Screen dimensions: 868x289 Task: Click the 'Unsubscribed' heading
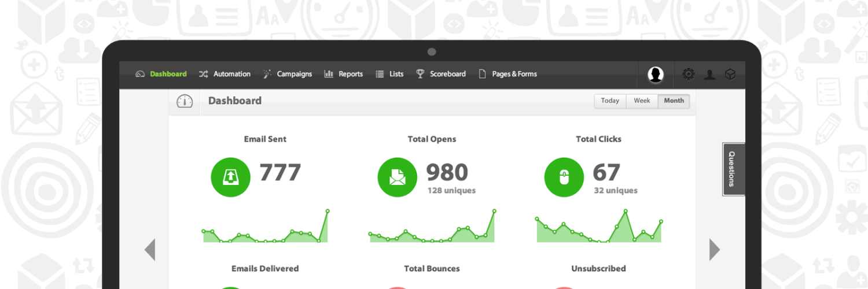coord(598,268)
